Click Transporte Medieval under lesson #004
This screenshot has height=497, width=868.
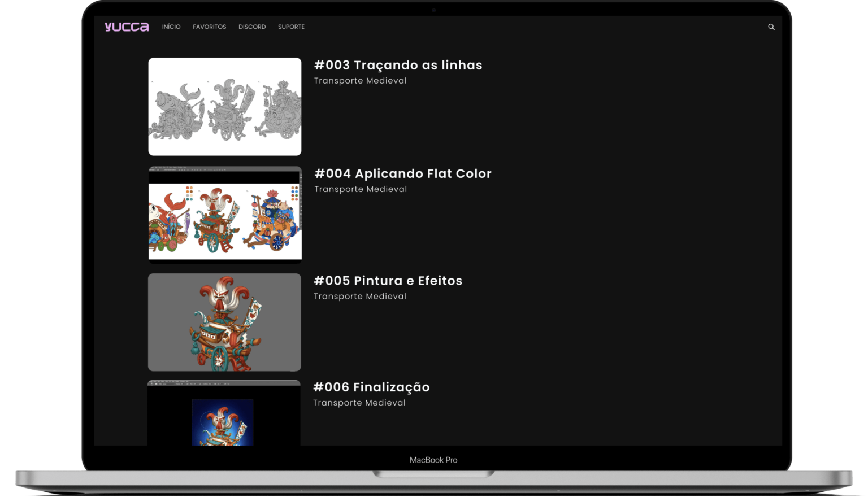coord(361,189)
